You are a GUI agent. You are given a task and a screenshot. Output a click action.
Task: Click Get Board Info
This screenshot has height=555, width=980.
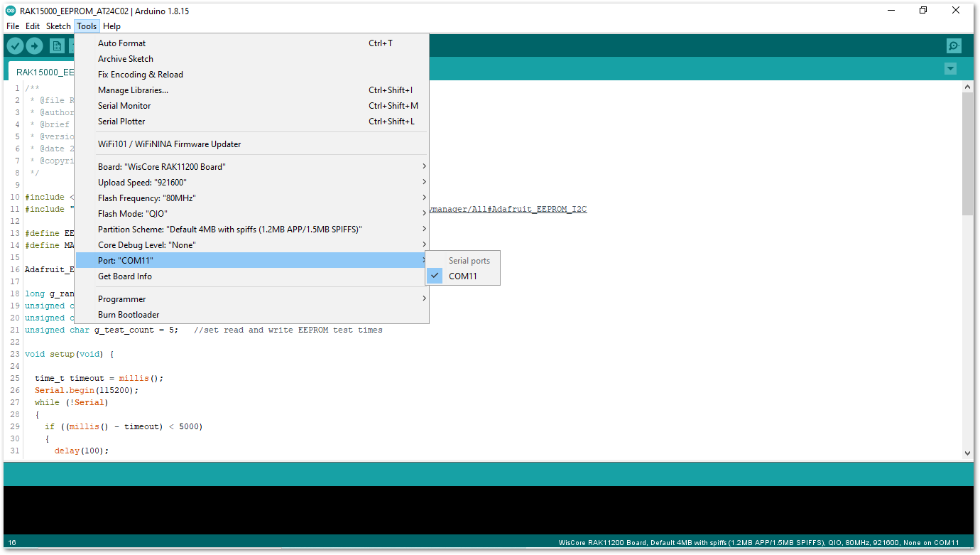[252, 276]
